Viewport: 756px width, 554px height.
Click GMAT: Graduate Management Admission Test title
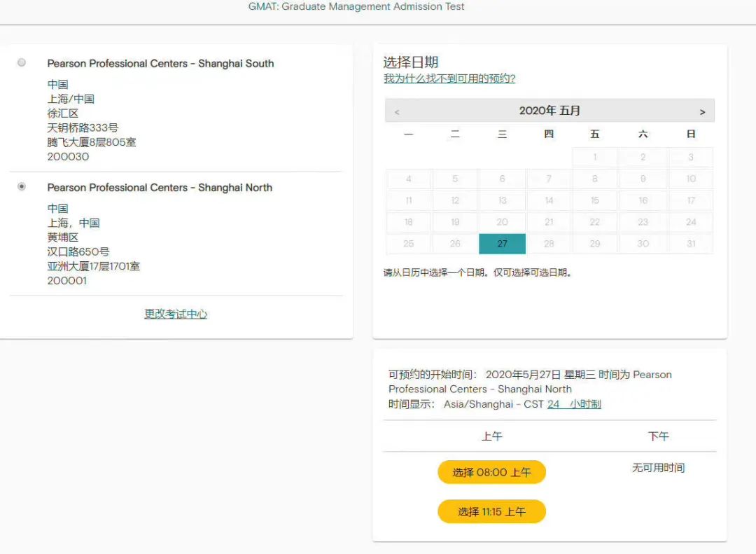[x=356, y=6]
